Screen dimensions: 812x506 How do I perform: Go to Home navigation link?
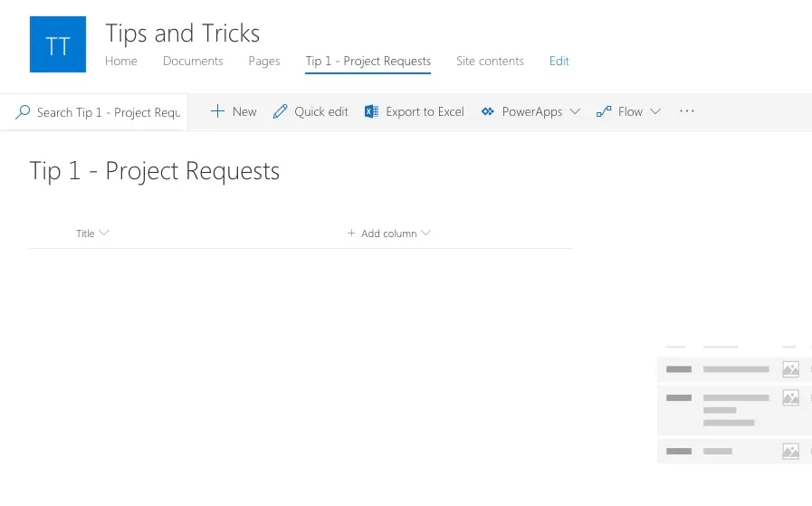[121, 62]
